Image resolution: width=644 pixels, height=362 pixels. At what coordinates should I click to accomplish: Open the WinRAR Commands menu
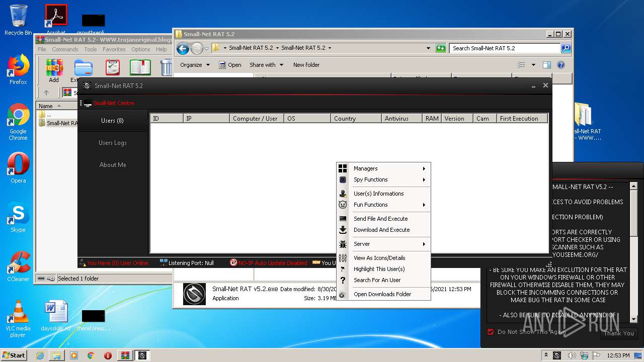point(65,49)
